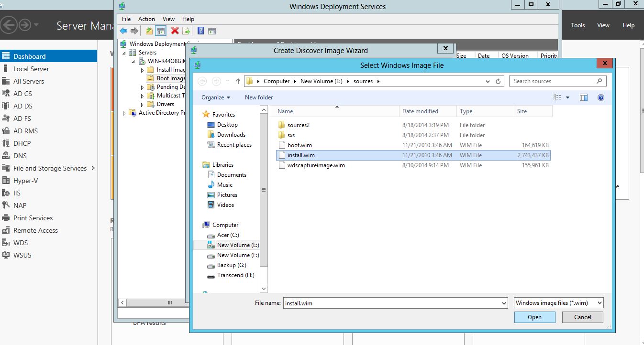Viewport: 644px width, 345px height.
Task: Select Backup (G:) drive
Action: 232,265
